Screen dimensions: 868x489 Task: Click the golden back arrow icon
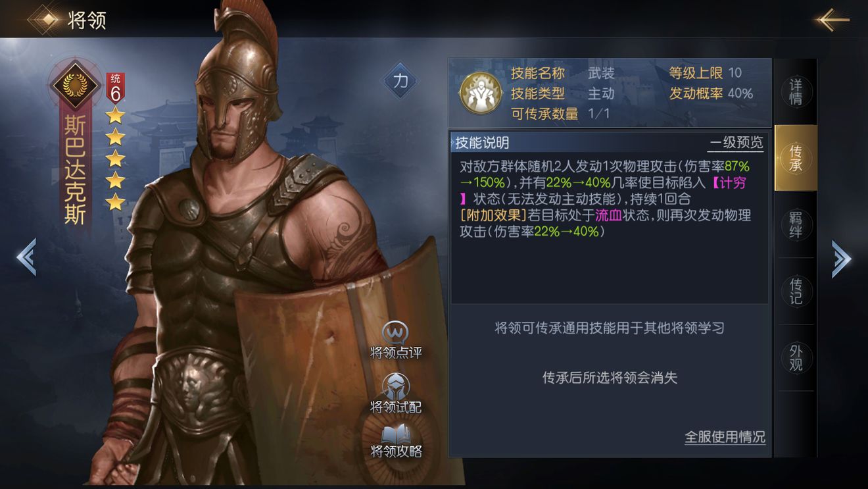(832, 20)
